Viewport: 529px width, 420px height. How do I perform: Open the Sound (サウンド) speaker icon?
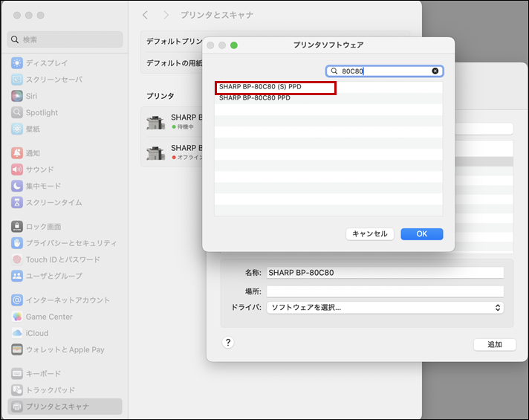(x=17, y=169)
